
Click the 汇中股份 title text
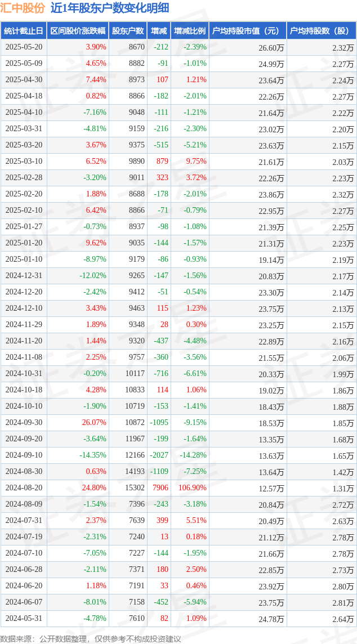point(24,8)
